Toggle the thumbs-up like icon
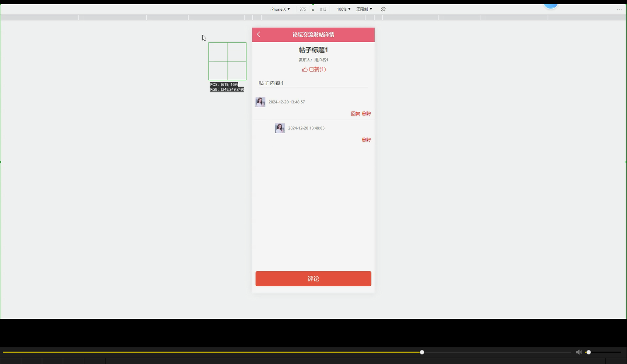Screen dimensions: 627x364 305,69
